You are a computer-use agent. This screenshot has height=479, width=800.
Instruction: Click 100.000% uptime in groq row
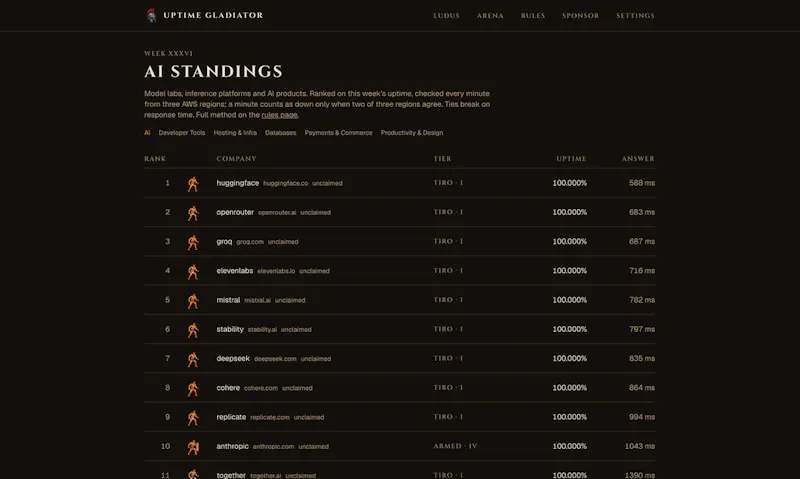coord(569,241)
